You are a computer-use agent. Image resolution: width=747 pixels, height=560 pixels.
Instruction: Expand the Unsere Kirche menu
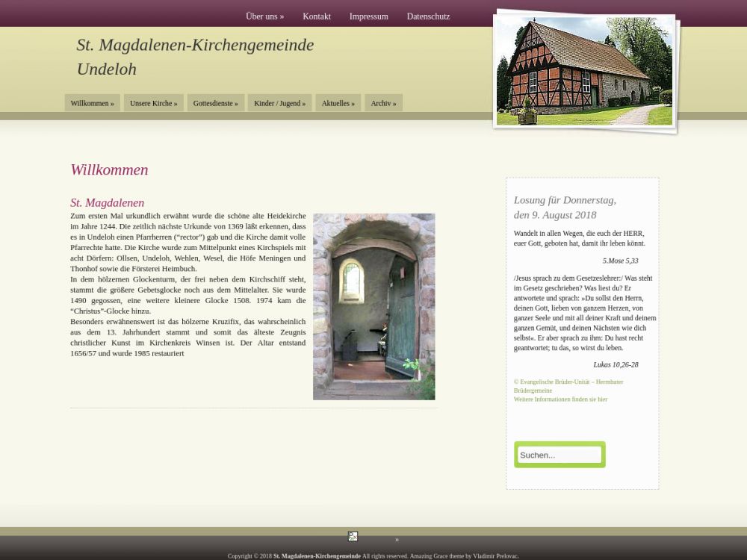[x=153, y=103]
